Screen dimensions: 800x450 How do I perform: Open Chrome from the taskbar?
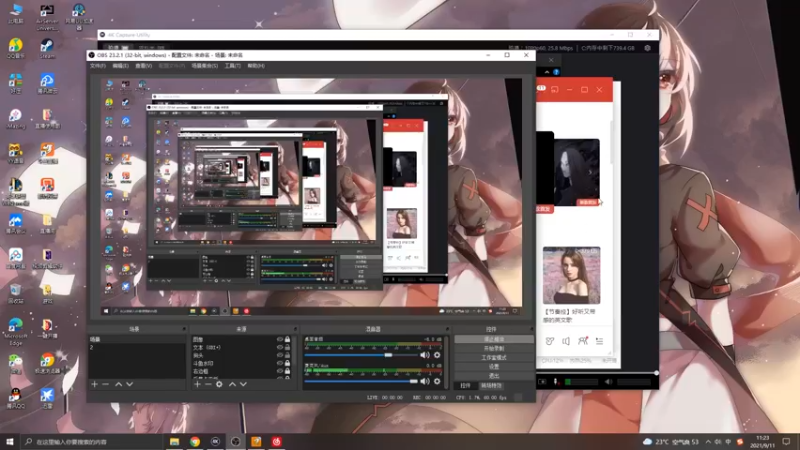[195, 441]
